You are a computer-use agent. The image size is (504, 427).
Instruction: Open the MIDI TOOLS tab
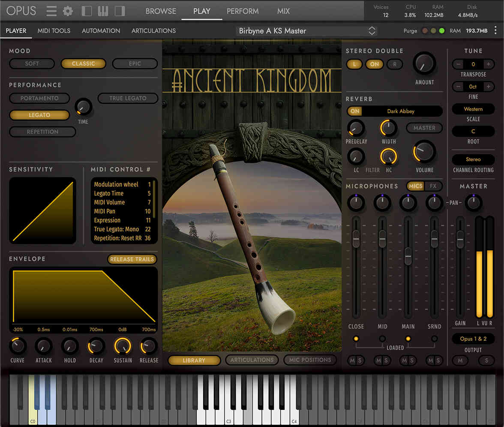click(x=54, y=30)
